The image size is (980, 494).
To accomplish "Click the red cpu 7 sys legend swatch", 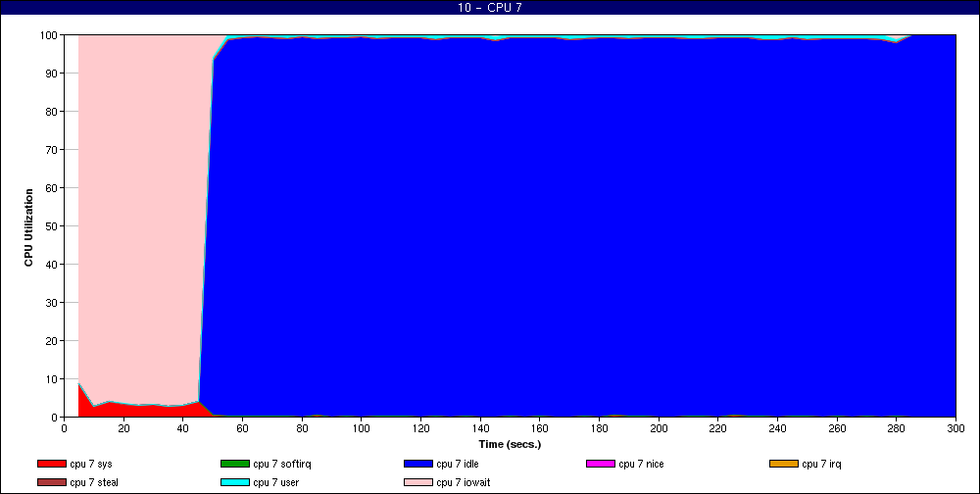I will coord(52,464).
